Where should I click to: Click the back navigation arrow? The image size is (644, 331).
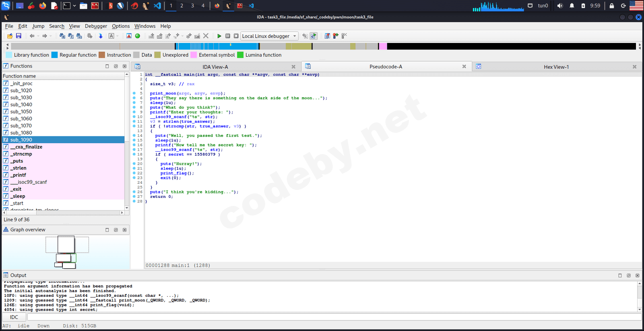click(32, 36)
